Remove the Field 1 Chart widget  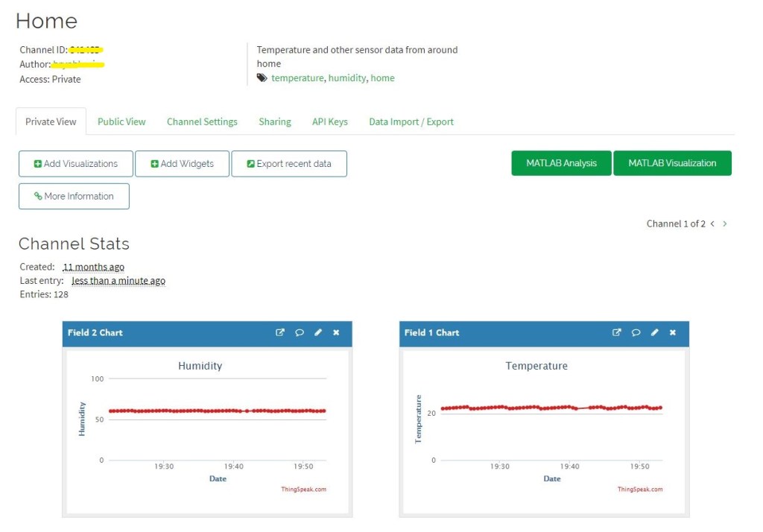pyautogui.click(x=673, y=333)
